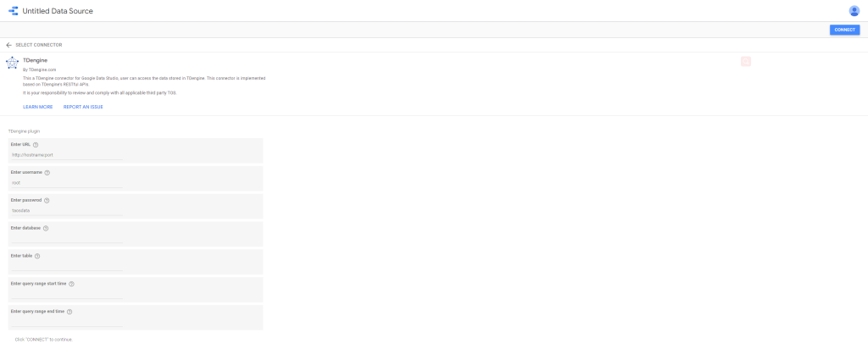Viewport: 868px width, 361px height.
Task: Open help icon beside Enter table
Action: point(37,256)
